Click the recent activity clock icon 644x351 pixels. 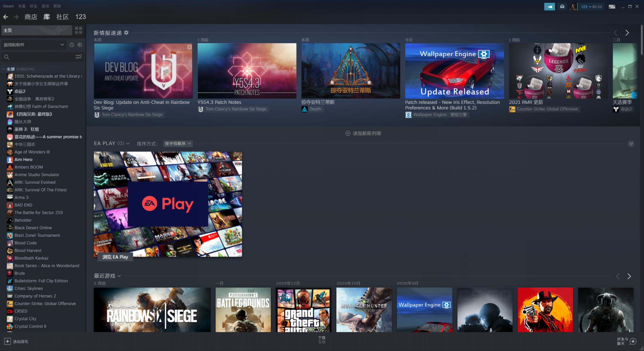(72, 45)
